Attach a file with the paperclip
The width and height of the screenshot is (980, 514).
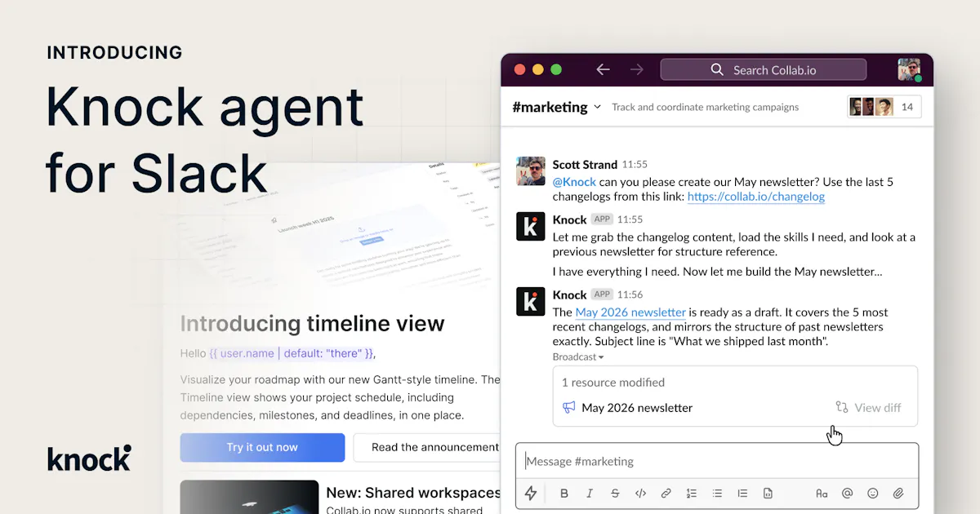pyautogui.click(x=898, y=493)
